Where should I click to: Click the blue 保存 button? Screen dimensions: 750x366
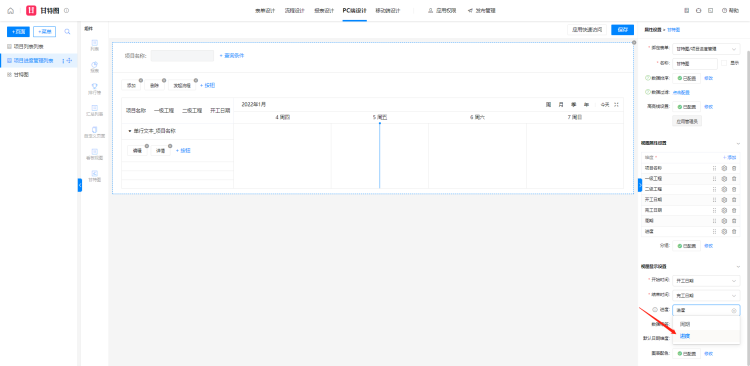coord(622,30)
